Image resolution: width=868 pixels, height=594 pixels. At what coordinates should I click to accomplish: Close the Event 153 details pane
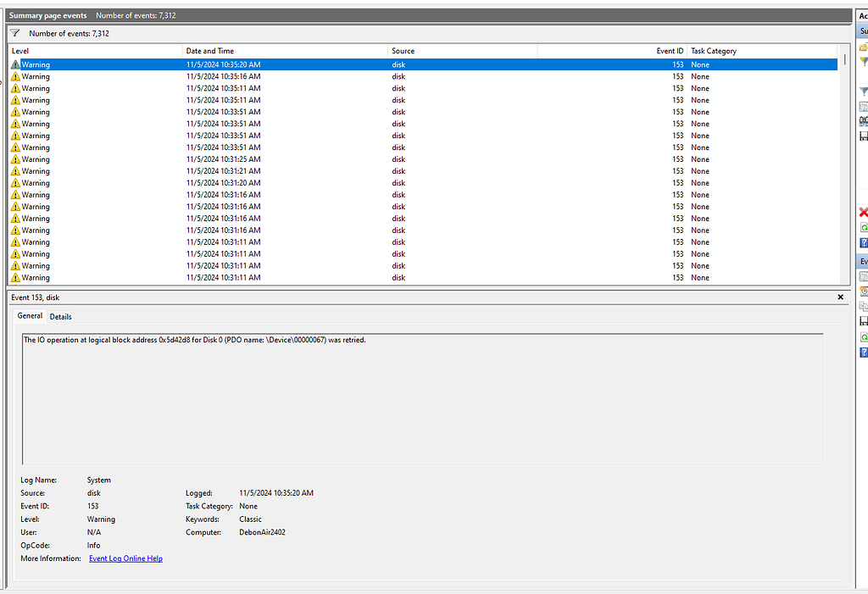pyautogui.click(x=840, y=297)
